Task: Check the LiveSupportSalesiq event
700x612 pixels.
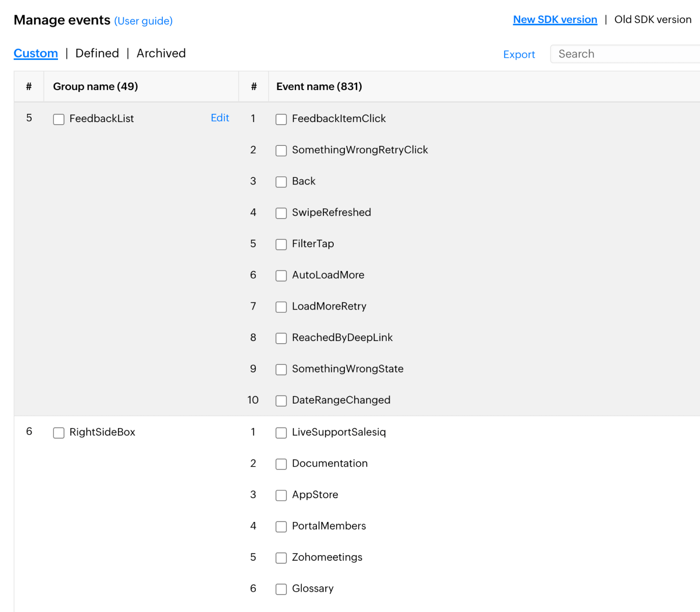Action: tap(281, 433)
